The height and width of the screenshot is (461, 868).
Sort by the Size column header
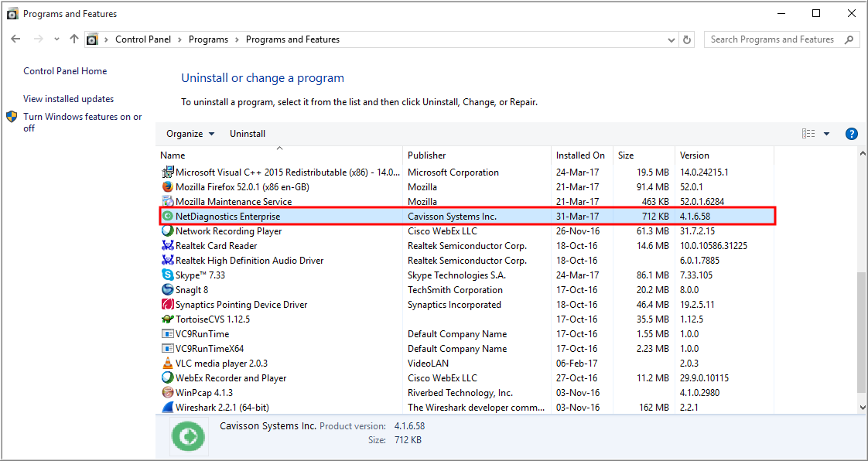(644, 155)
